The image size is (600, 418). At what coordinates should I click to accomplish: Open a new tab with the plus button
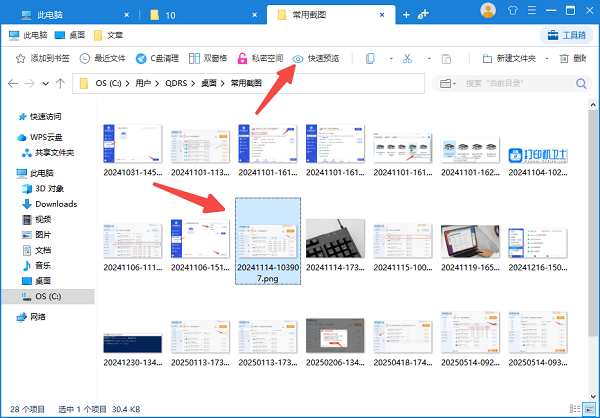tap(405, 15)
